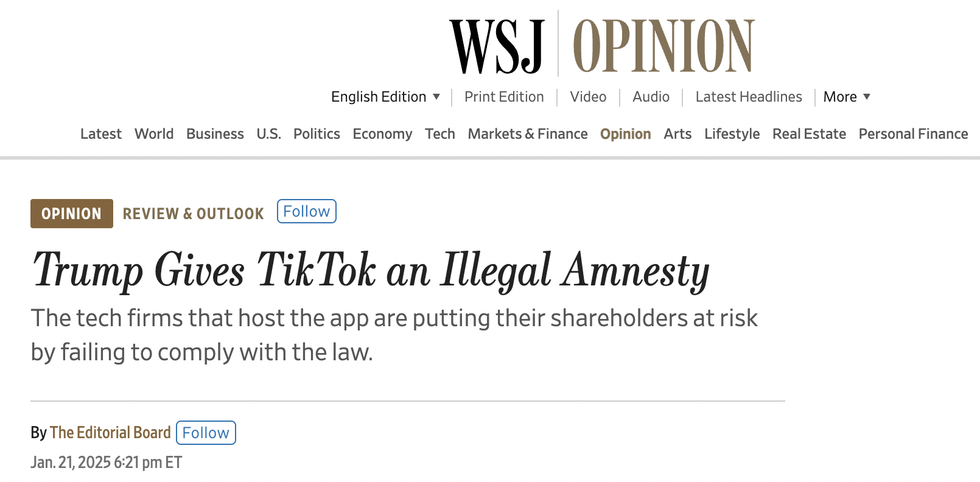View the Latest Headlines
Viewport: 980px width, 482px height.
coord(748,97)
